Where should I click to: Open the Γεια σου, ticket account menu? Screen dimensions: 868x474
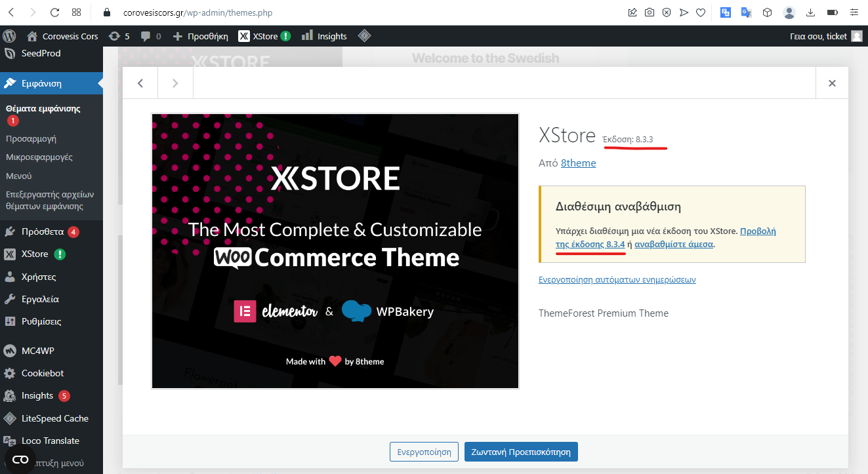(x=826, y=36)
